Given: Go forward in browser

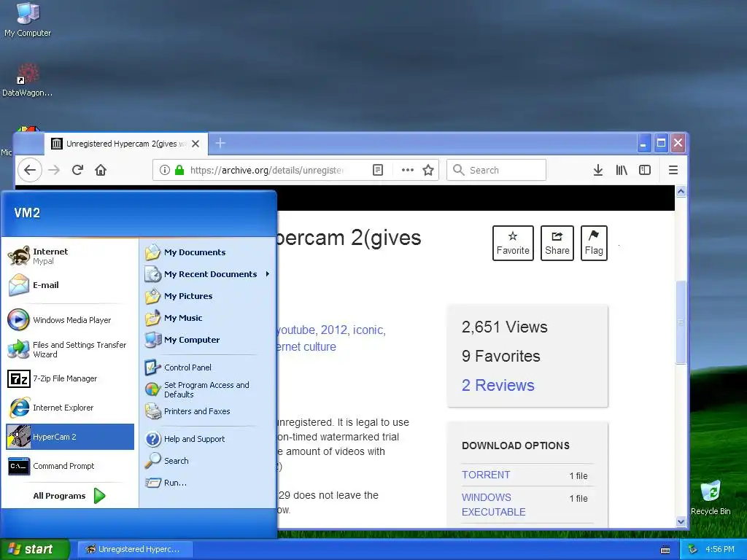Looking at the screenshot, I should [54, 170].
